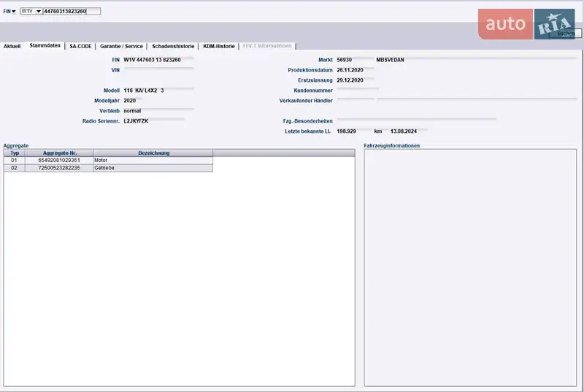Screen dimensions: 584x392
Task: Go to the Garantie / Service tab
Action: 121,46
